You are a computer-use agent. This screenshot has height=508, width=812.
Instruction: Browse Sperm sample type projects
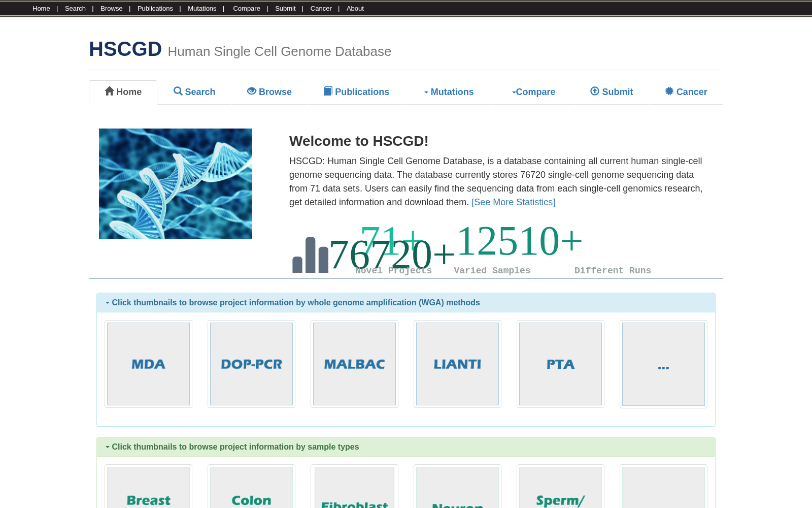[x=560, y=487]
